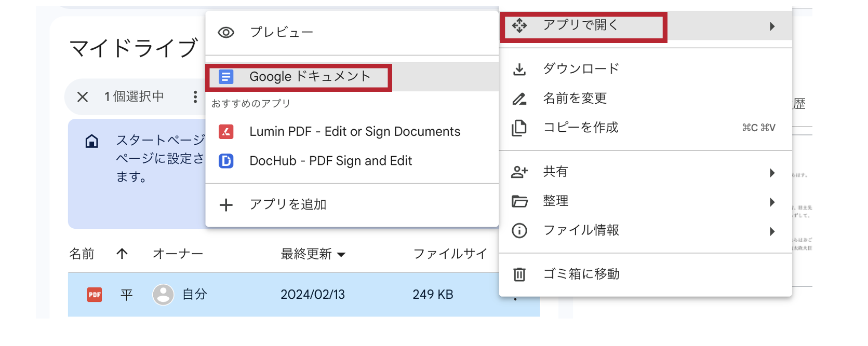The height and width of the screenshot is (346, 868).
Task: Choose Google ドキュメント to open the file
Action: pyautogui.click(x=352, y=77)
